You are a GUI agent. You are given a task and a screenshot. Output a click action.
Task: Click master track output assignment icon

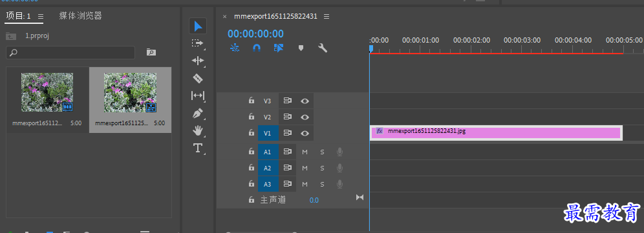pyautogui.click(x=360, y=198)
